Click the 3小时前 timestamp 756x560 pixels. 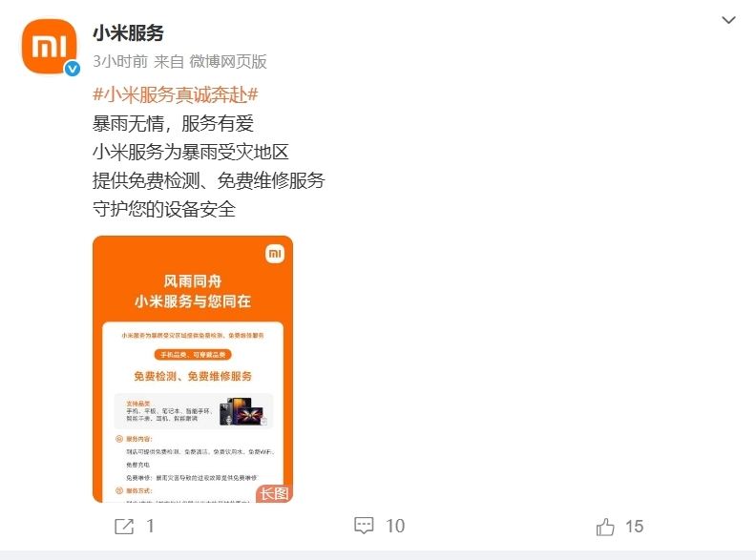coord(120,61)
